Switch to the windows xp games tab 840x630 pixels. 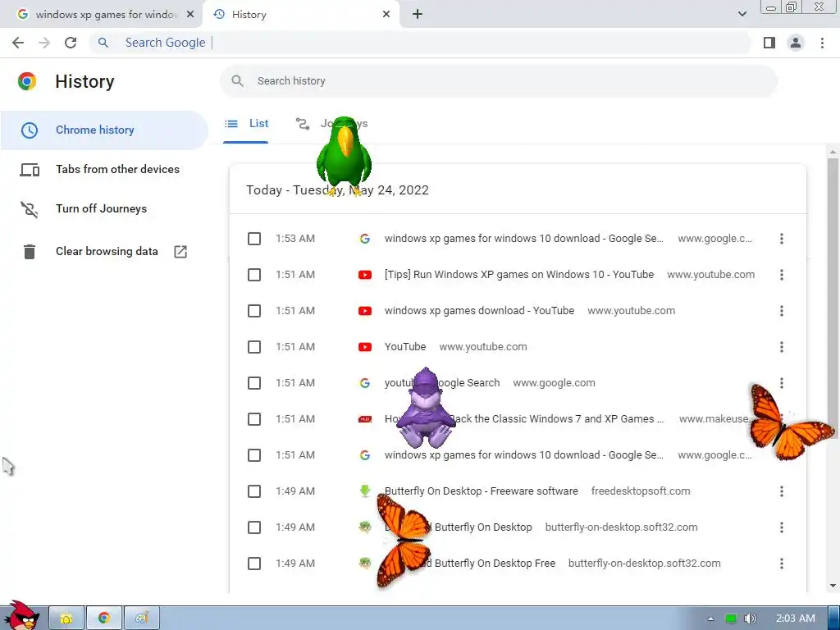click(x=101, y=15)
